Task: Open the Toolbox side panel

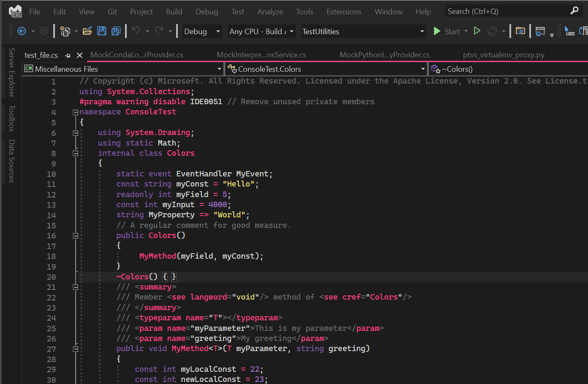Action: [x=12, y=118]
